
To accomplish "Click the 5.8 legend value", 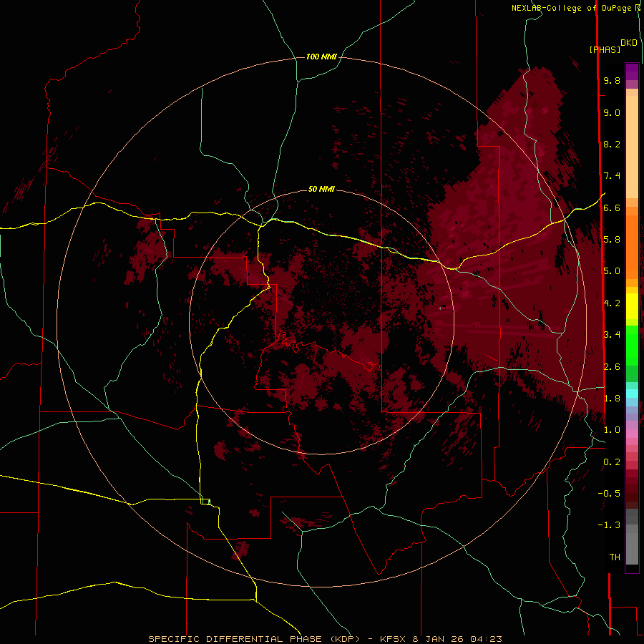I will coord(612,240).
